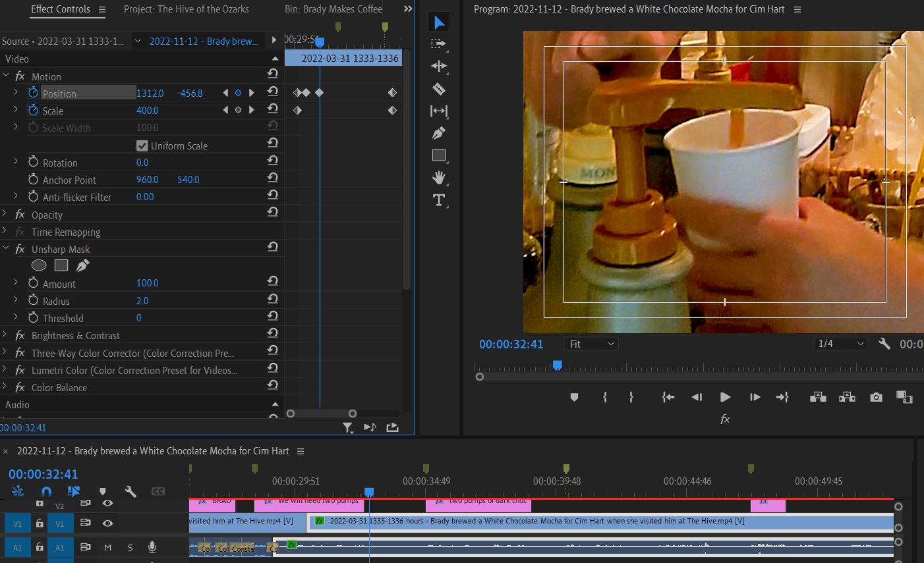Solo track A1
Screen dimensions: 924x563
click(130, 547)
